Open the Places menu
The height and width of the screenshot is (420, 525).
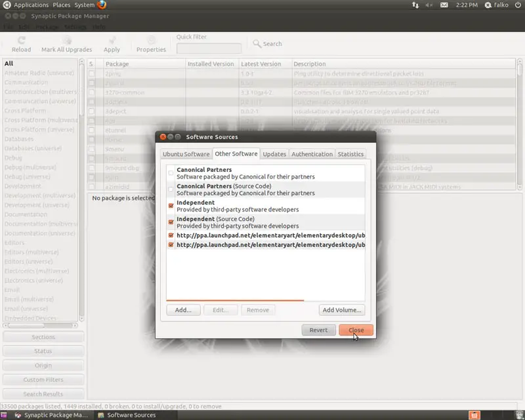(x=61, y=5)
